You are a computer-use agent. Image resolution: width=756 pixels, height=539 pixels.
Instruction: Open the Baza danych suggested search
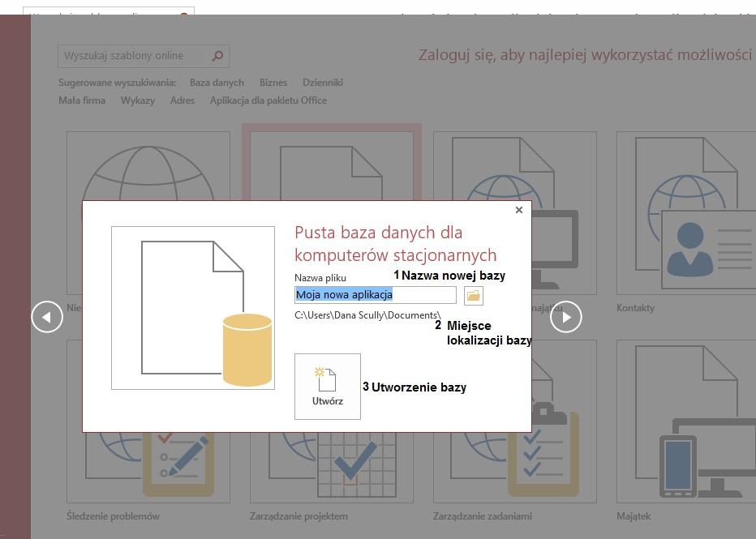pyautogui.click(x=217, y=83)
